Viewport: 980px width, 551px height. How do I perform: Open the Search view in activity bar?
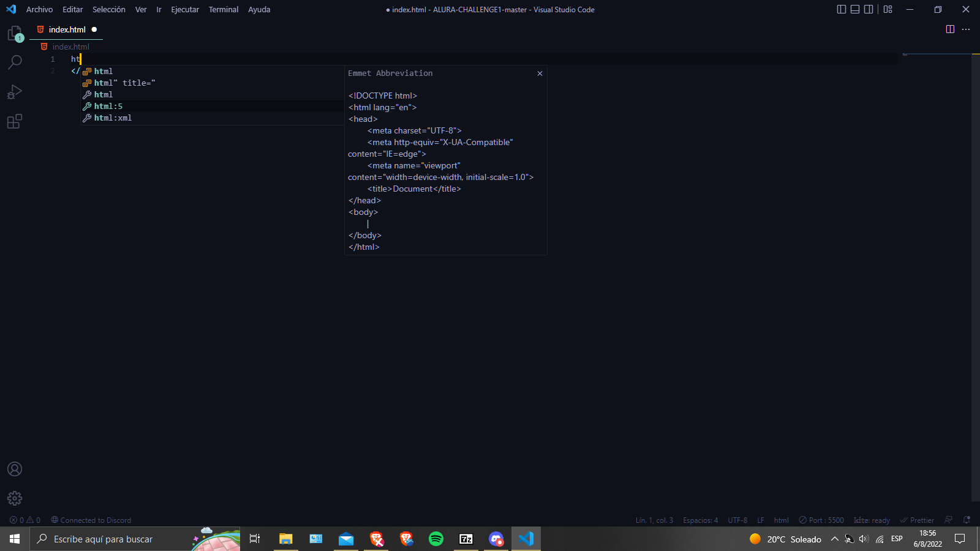click(15, 62)
